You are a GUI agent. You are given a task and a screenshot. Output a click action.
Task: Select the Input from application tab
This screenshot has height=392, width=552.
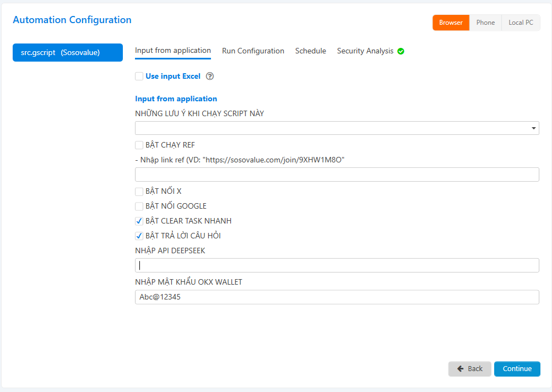point(173,51)
